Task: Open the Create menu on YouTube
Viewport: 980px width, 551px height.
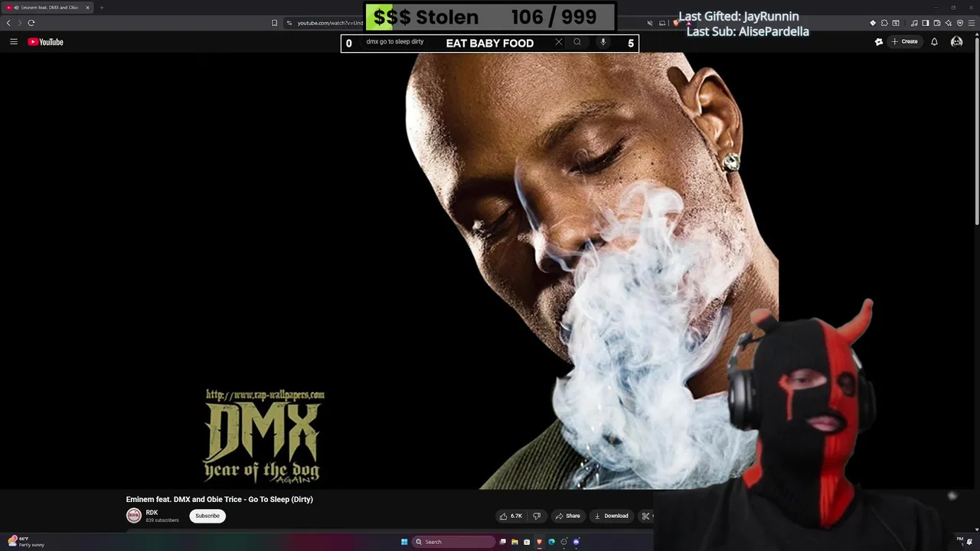Action: click(905, 41)
